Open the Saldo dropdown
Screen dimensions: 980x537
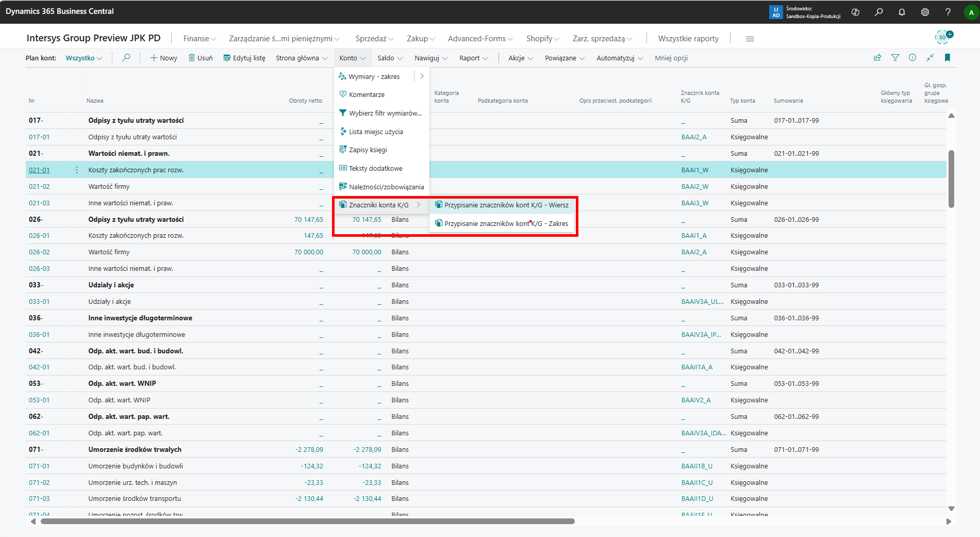pos(390,58)
